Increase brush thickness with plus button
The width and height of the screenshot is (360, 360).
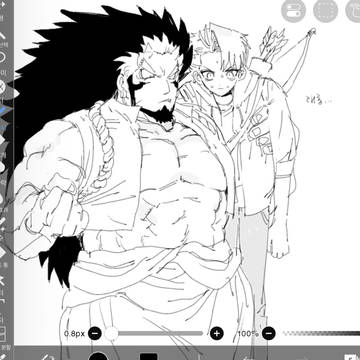pos(217,333)
